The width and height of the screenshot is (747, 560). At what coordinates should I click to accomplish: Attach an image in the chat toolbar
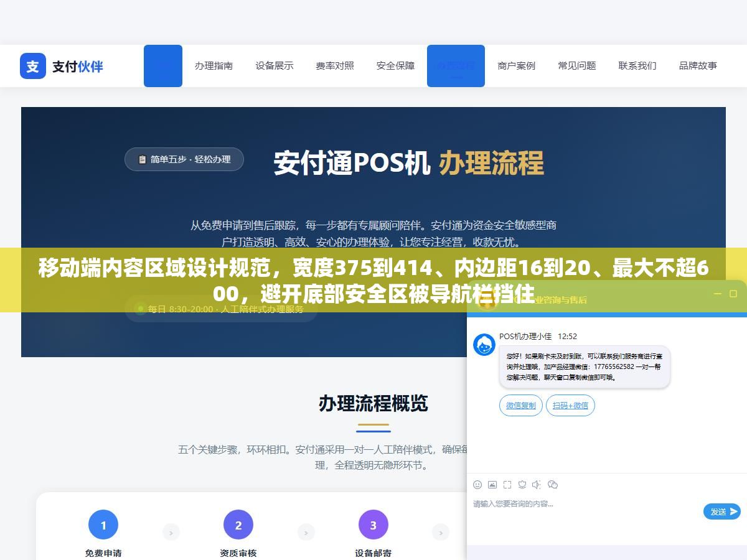pos(492,485)
